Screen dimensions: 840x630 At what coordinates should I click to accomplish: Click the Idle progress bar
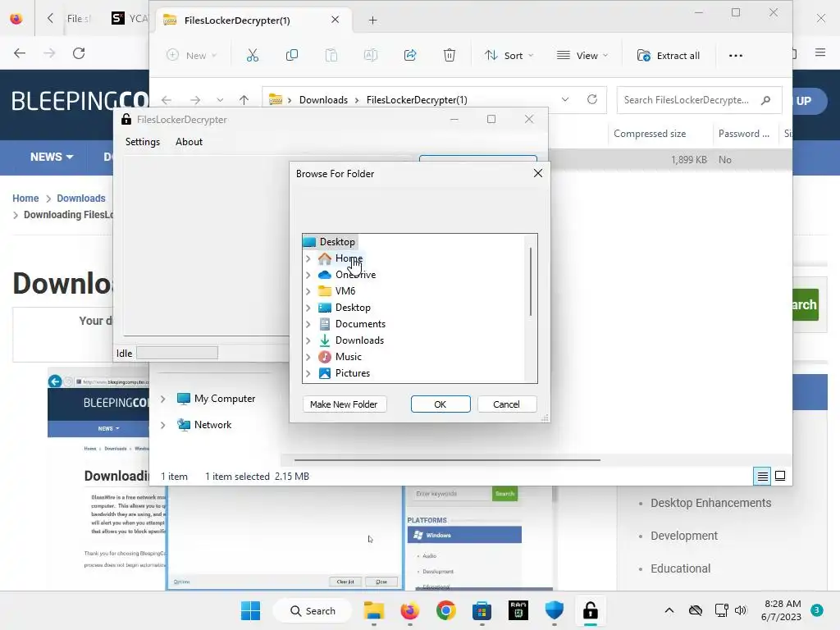pos(177,353)
